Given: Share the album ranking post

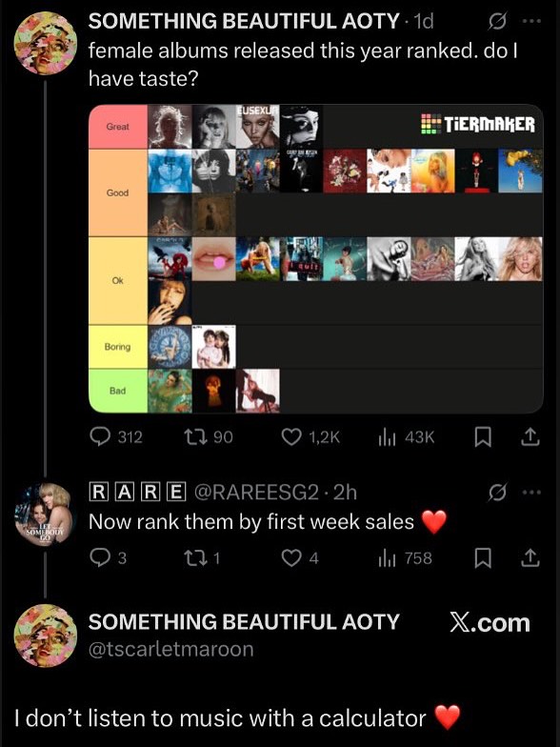Looking at the screenshot, I should coord(530,436).
